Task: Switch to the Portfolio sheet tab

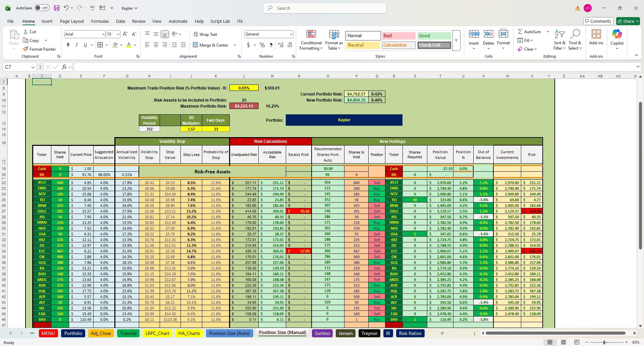Action: 73,333
